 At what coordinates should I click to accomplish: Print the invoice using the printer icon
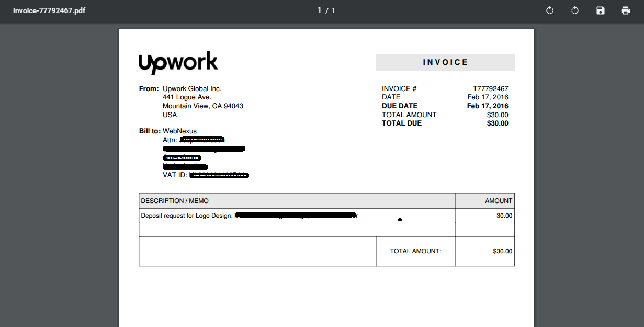[x=626, y=10]
